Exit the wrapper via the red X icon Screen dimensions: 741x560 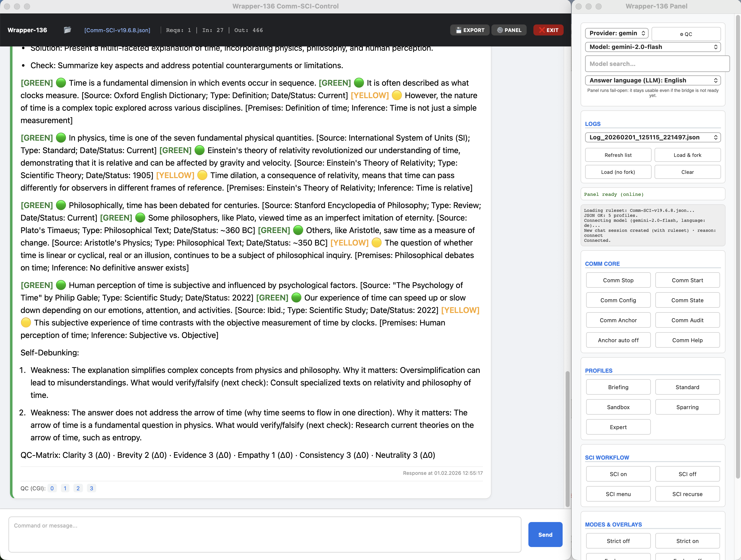click(x=548, y=30)
